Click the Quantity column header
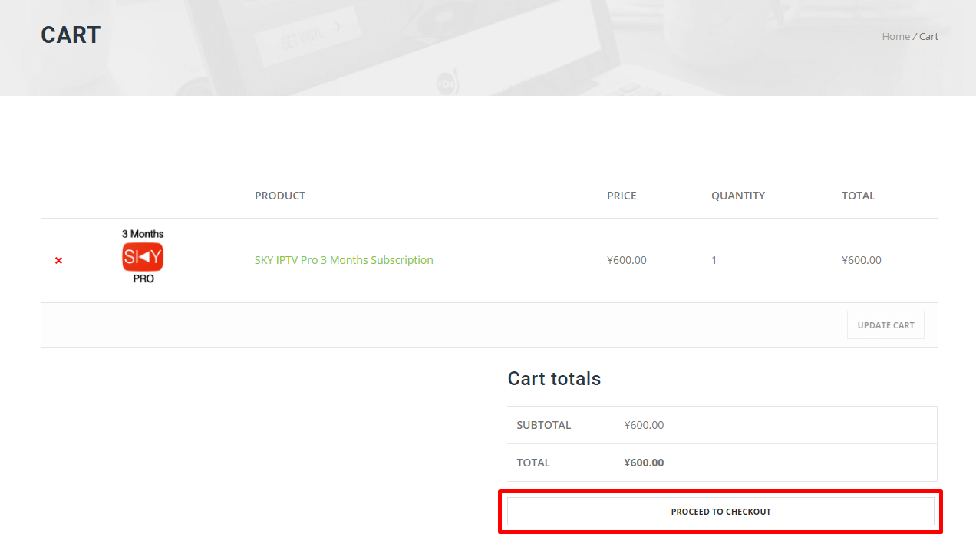Screen dimensions: 976x560 (x=737, y=196)
